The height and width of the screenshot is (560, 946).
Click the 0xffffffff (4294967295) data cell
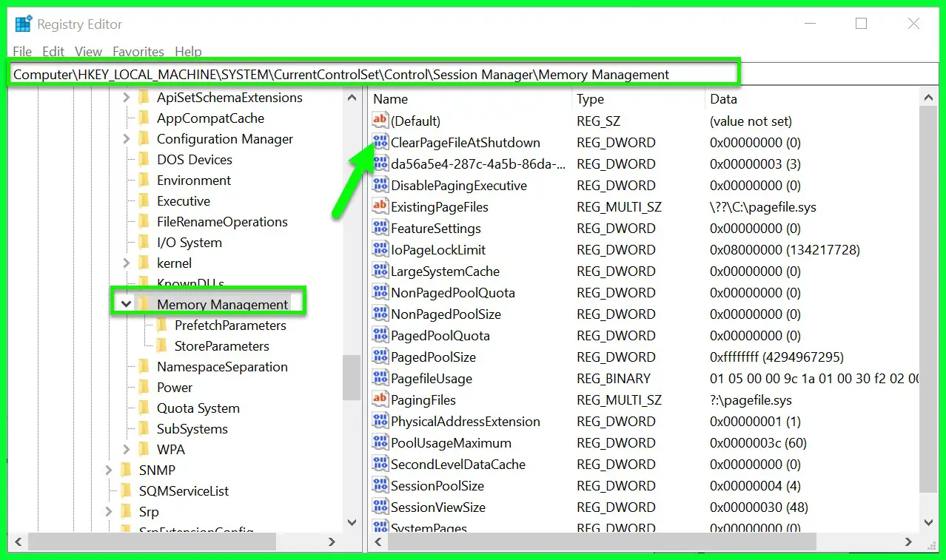776,357
